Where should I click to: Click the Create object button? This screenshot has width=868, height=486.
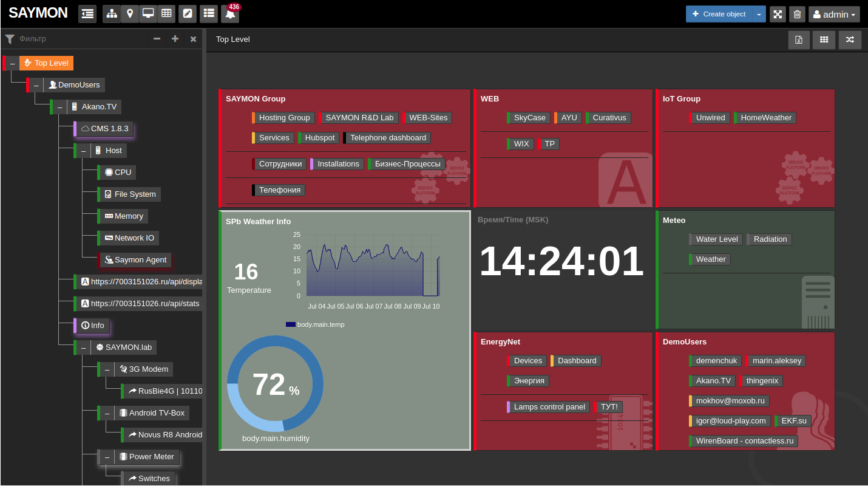pyautogui.click(x=719, y=14)
